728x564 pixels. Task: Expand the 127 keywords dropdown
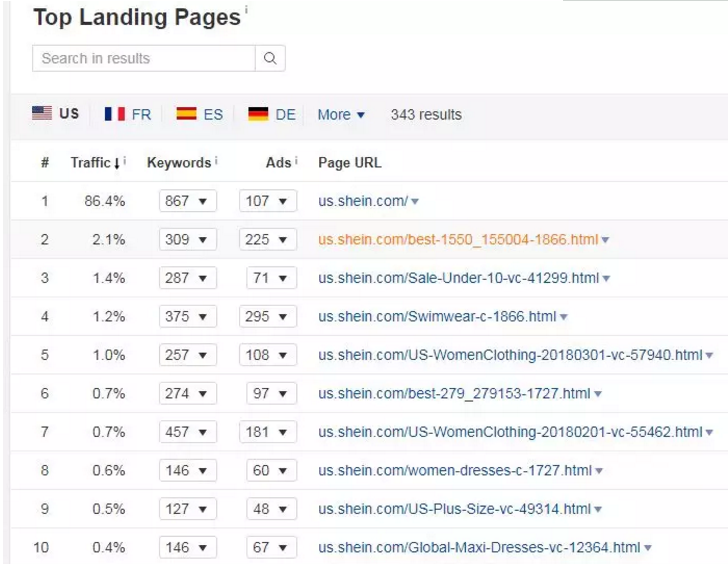pos(188,509)
